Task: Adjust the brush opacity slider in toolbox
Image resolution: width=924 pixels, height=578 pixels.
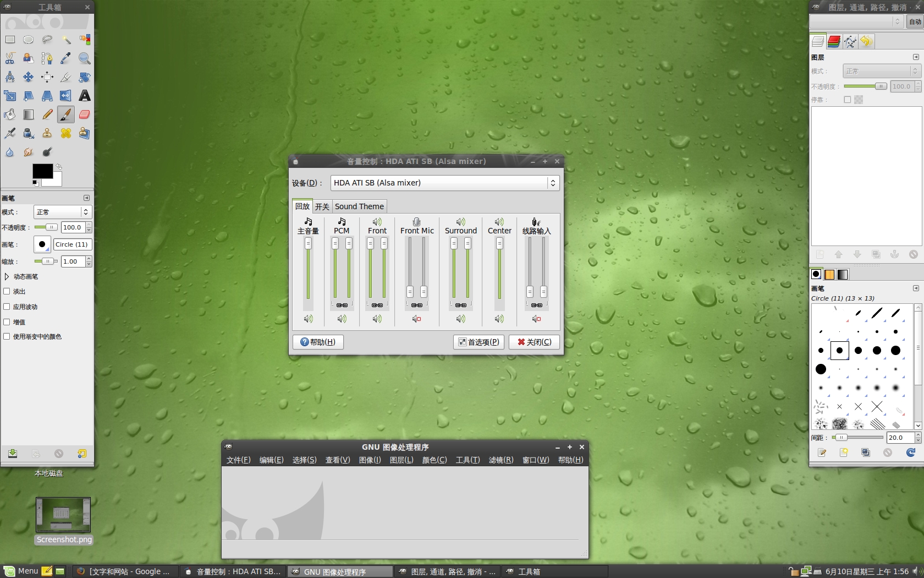Action: (x=46, y=227)
